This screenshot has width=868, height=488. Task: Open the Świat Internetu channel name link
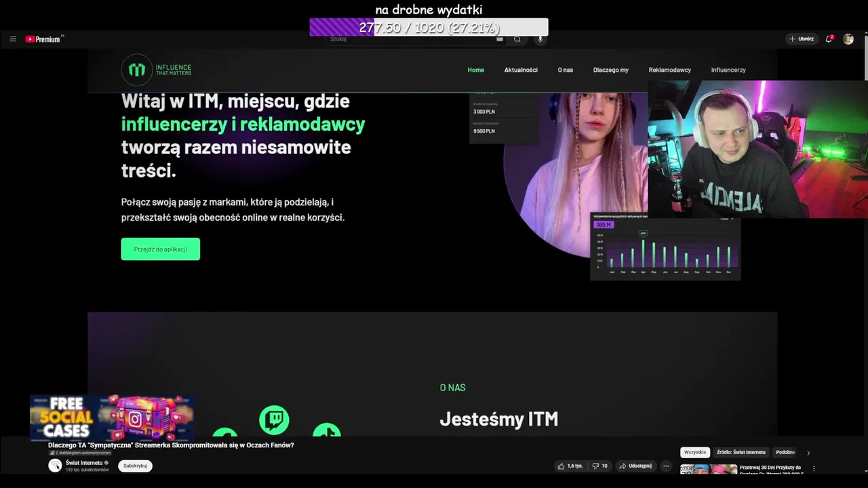pos(84,463)
